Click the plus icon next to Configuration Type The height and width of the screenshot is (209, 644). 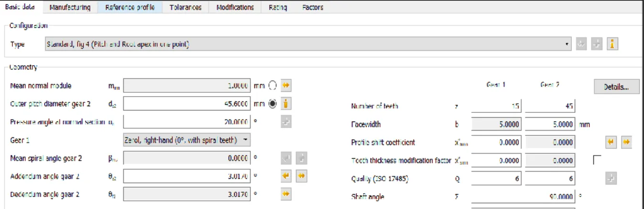596,44
